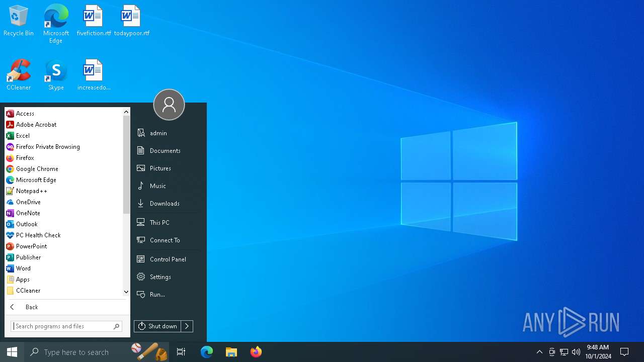Click the Windows Start button
The width and height of the screenshot is (644, 362).
pyautogui.click(x=12, y=352)
